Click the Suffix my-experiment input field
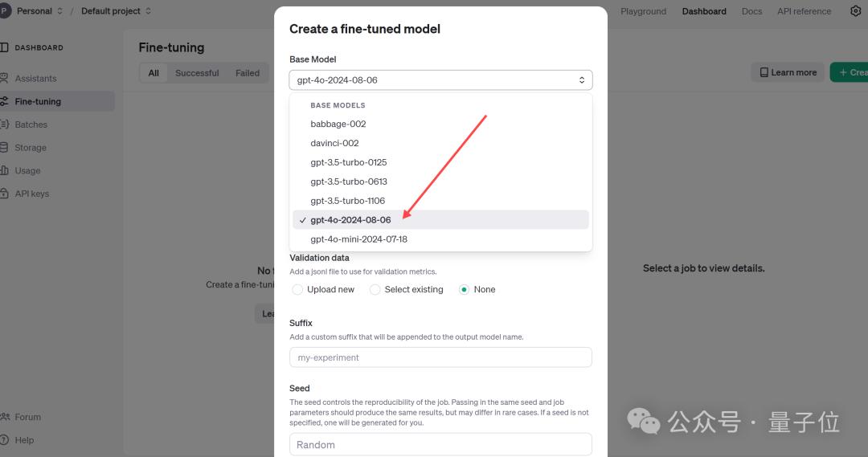Viewport: 868px width, 457px height. point(440,357)
